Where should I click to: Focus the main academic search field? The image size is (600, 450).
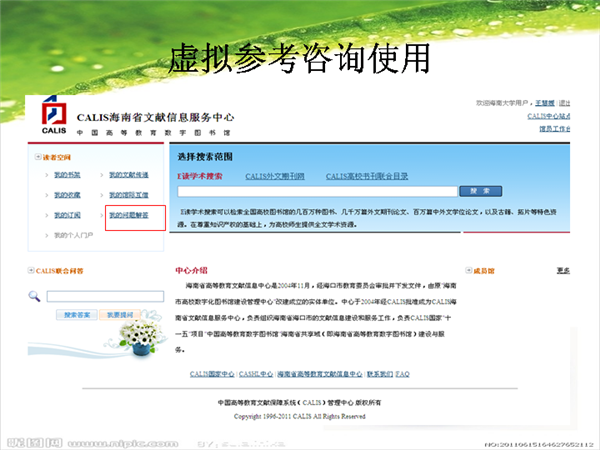(317, 191)
